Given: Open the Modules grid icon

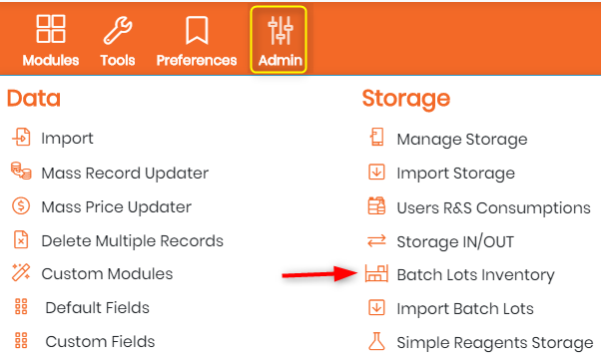Looking at the screenshot, I should point(51,28).
